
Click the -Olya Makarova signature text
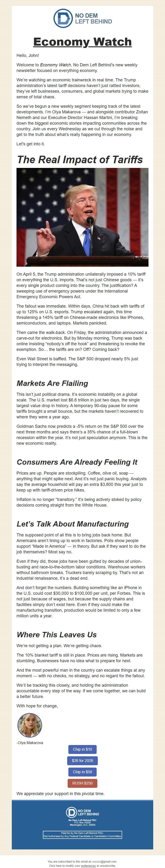coord(30,743)
